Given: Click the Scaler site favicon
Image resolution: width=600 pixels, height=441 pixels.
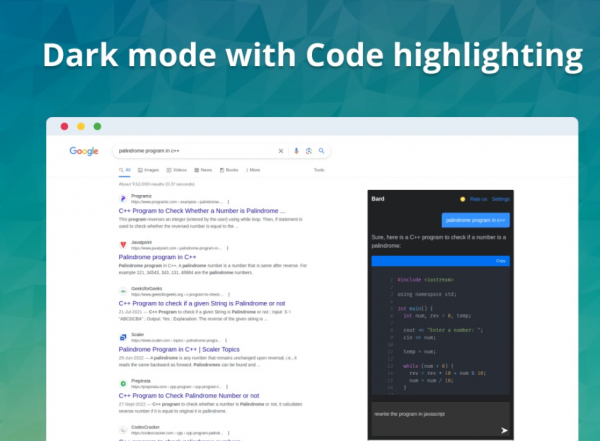Looking at the screenshot, I should [x=123, y=337].
